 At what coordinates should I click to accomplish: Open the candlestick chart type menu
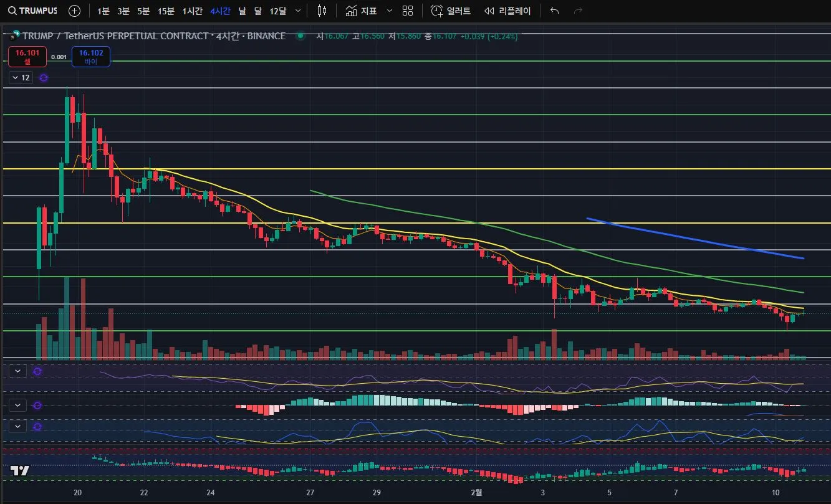[x=322, y=11]
